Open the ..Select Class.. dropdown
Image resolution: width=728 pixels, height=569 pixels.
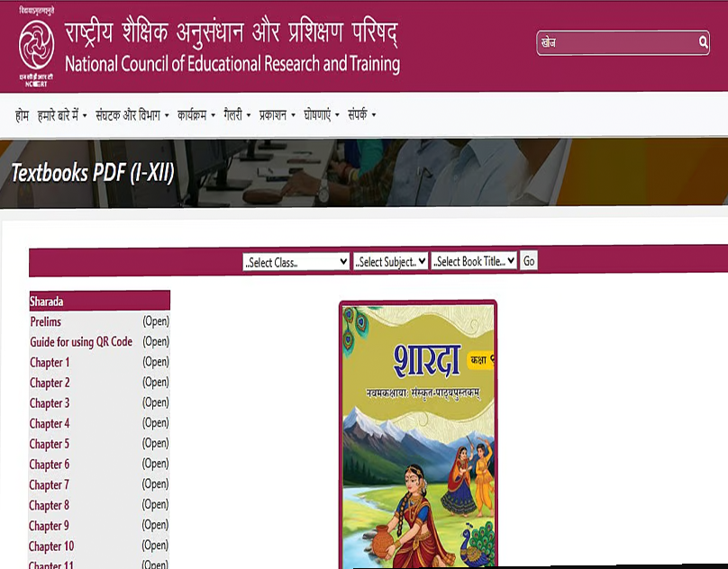[297, 261]
